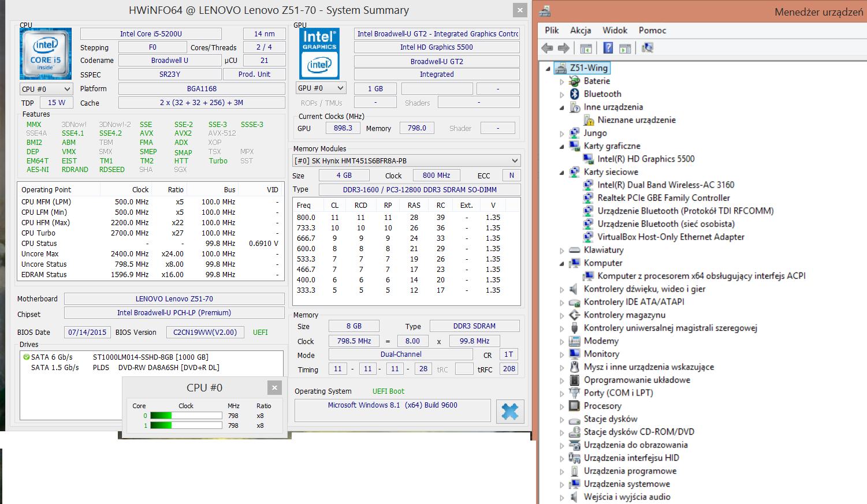Open the Akcja menu
The image size is (867, 504).
(x=581, y=30)
